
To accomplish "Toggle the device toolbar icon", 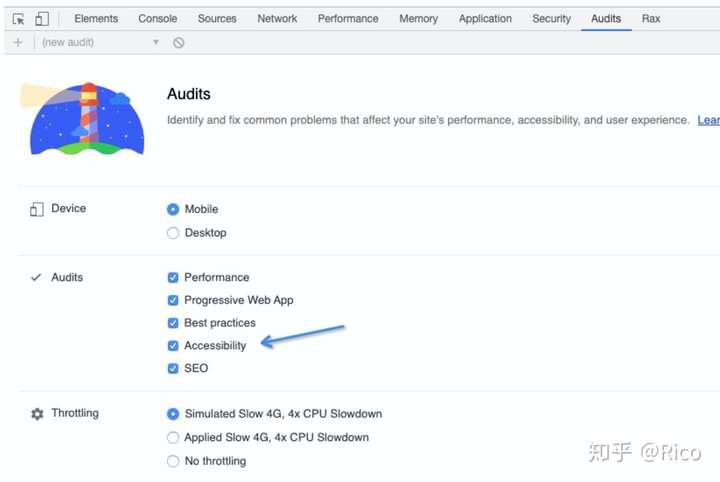I will [42, 19].
